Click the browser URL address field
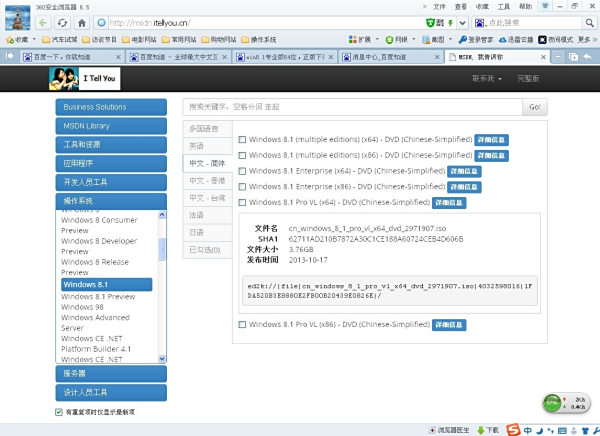Viewport: 600px width, 436px height. (x=266, y=23)
